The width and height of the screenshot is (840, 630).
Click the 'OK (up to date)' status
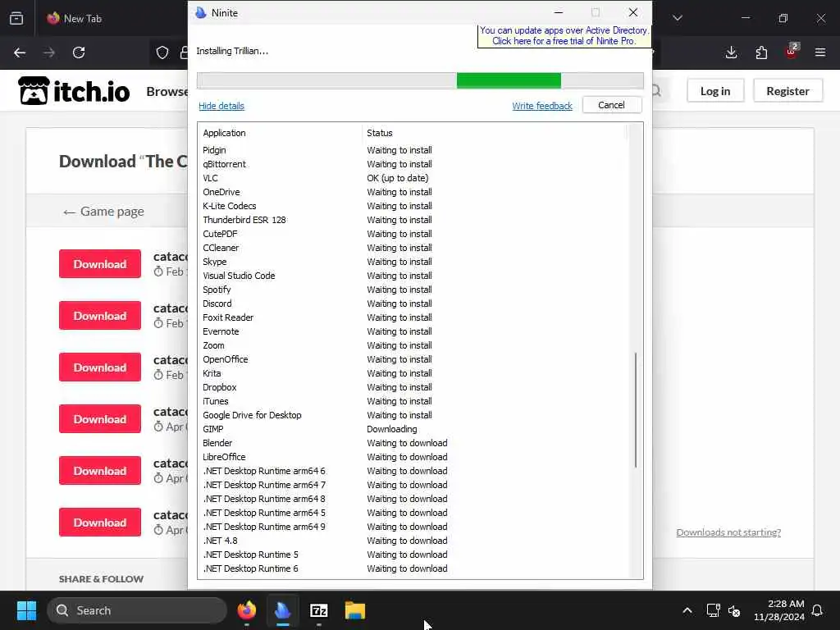398,178
